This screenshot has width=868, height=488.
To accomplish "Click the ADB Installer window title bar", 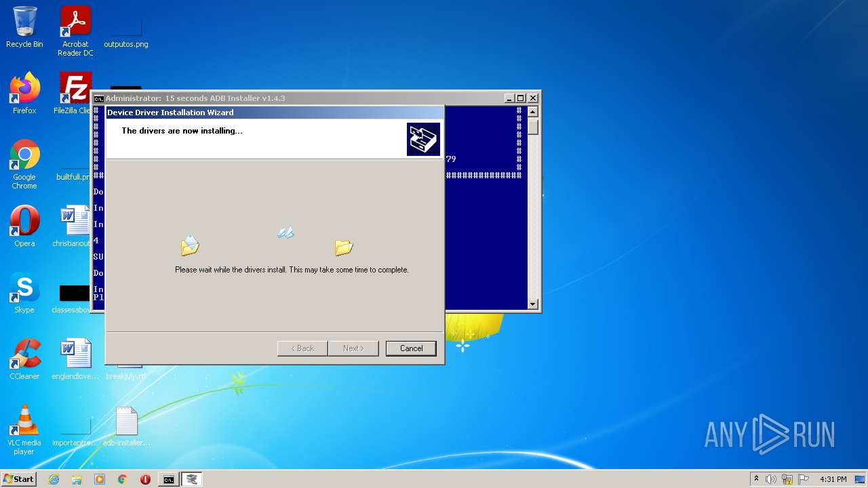I will coord(298,98).
